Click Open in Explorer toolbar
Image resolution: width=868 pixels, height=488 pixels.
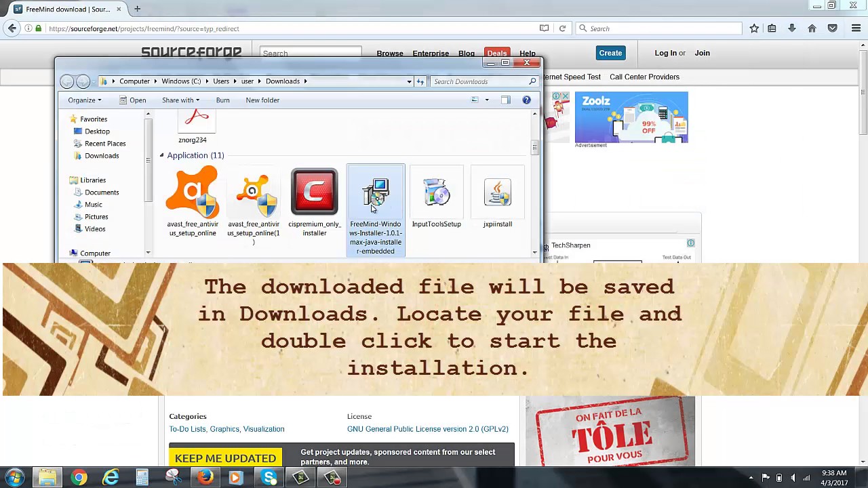[x=132, y=100]
